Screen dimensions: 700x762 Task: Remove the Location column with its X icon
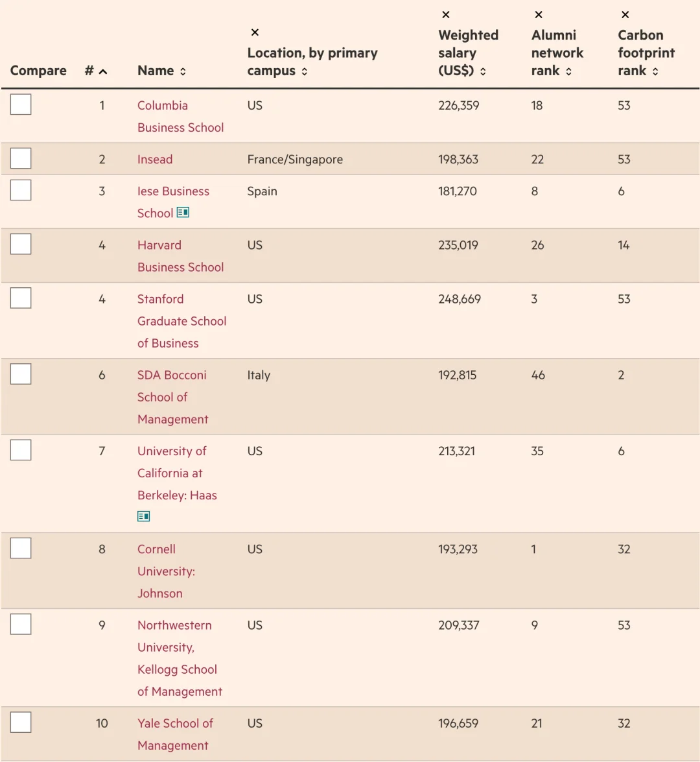click(x=255, y=32)
